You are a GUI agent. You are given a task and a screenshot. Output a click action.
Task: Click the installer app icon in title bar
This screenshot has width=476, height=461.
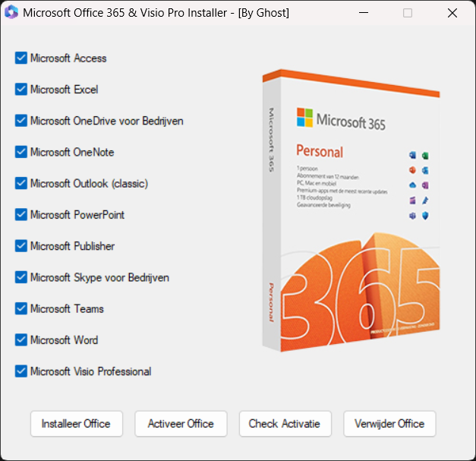(x=11, y=12)
